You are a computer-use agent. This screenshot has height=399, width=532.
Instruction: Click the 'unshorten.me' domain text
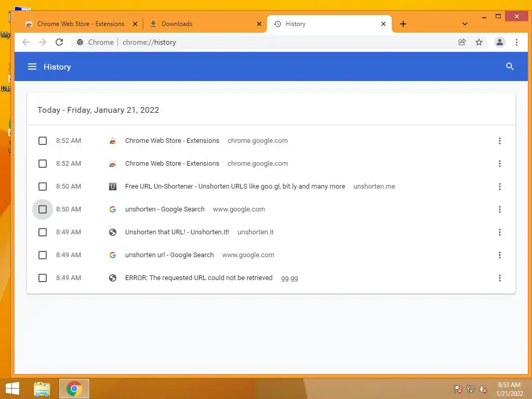coord(374,187)
